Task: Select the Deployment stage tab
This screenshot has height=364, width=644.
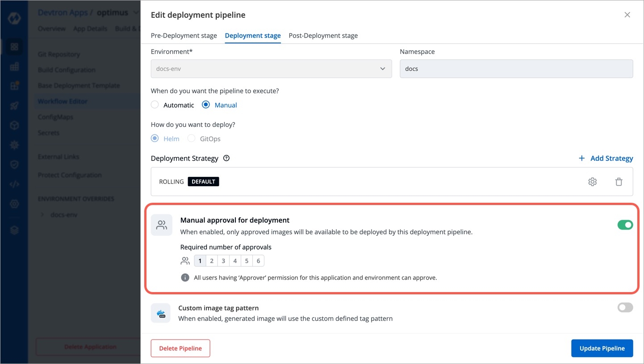Action: (253, 35)
